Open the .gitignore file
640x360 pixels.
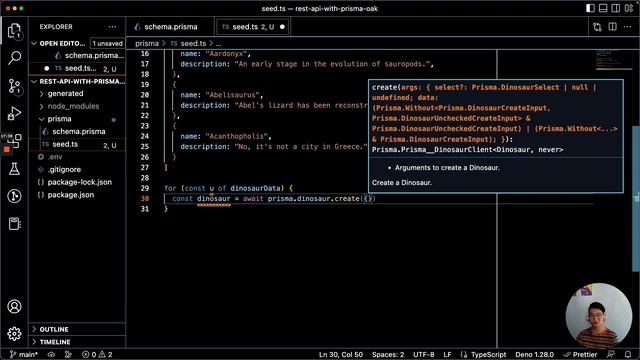coord(78,169)
